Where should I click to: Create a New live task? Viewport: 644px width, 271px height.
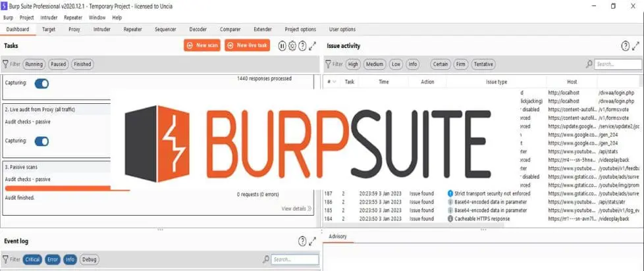[x=248, y=45]
